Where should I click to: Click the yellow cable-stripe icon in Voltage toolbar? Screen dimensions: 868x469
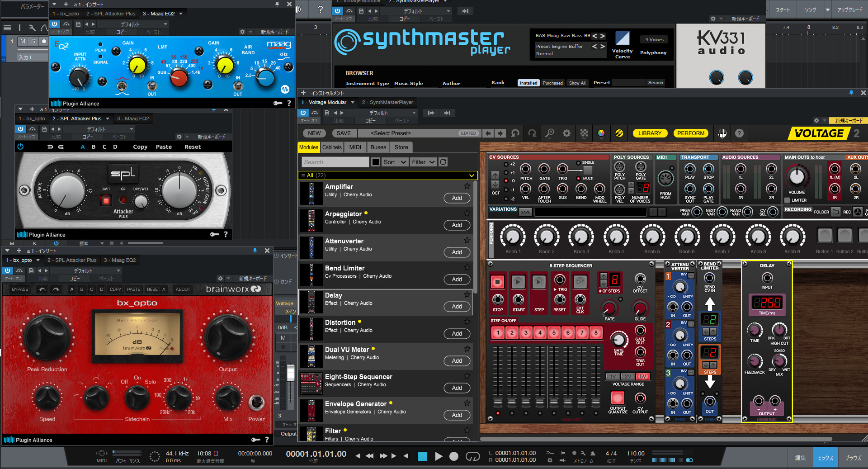(x=619, y=133)
